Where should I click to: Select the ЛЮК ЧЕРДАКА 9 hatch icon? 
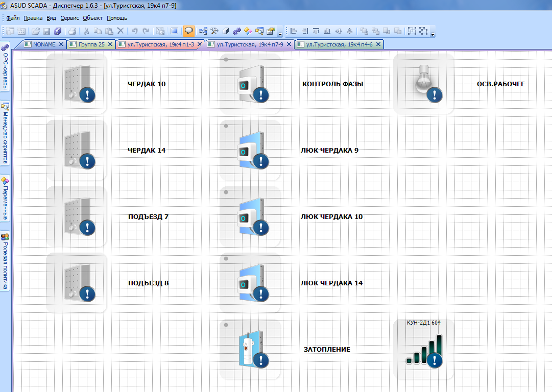coord(250,150)
